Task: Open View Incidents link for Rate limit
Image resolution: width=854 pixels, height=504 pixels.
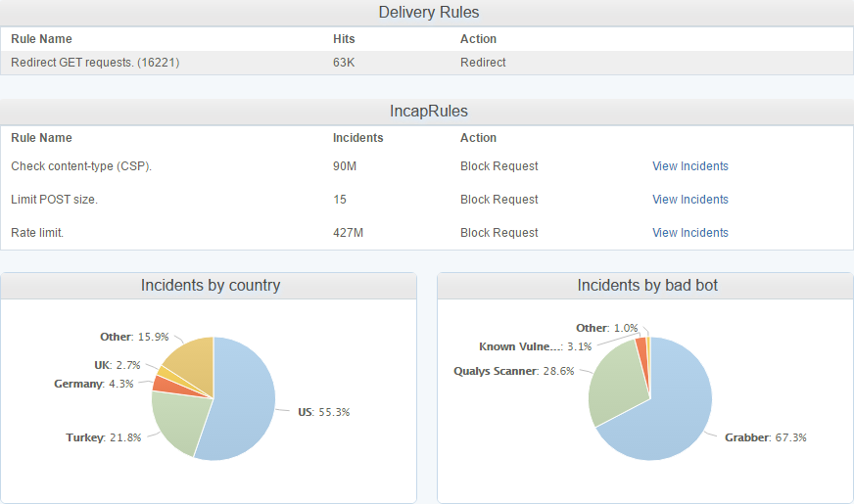Action: (x=689, y=233)
